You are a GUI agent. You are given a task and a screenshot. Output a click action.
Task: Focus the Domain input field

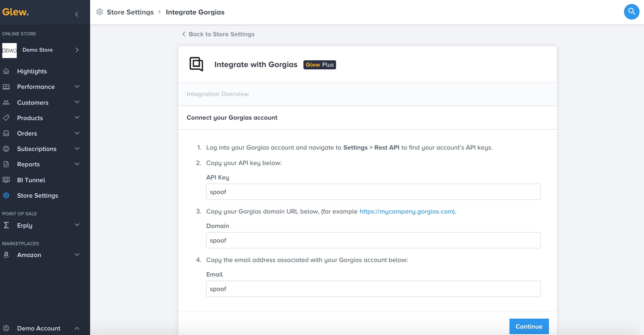(x=373, y=240)
